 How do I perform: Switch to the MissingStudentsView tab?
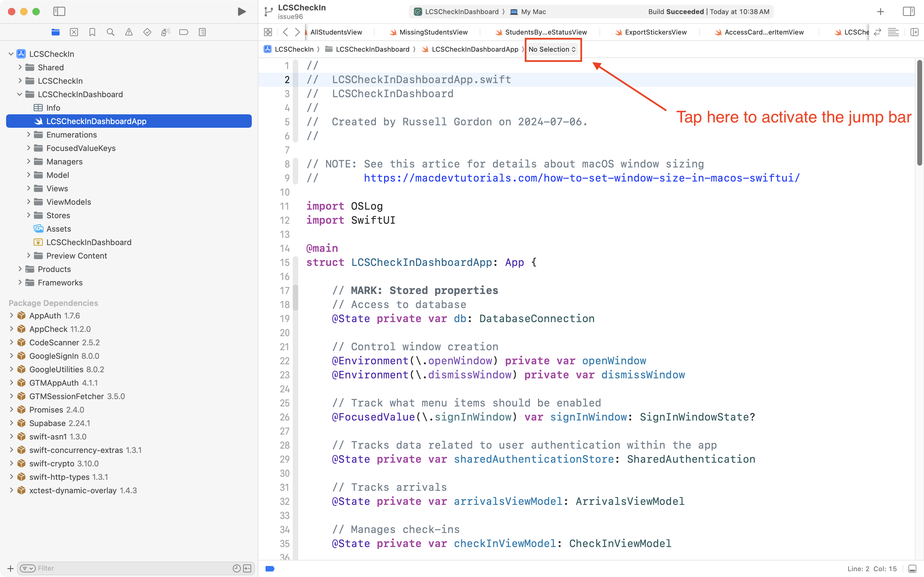(433, 32)
